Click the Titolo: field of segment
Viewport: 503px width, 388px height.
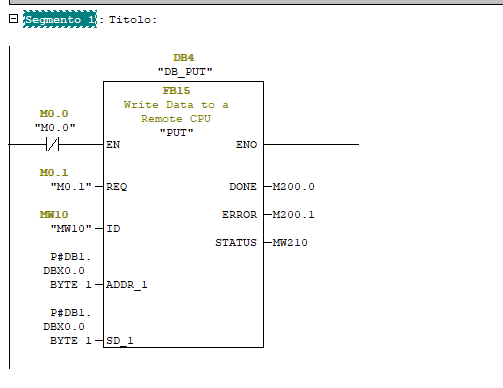[133, 20]
